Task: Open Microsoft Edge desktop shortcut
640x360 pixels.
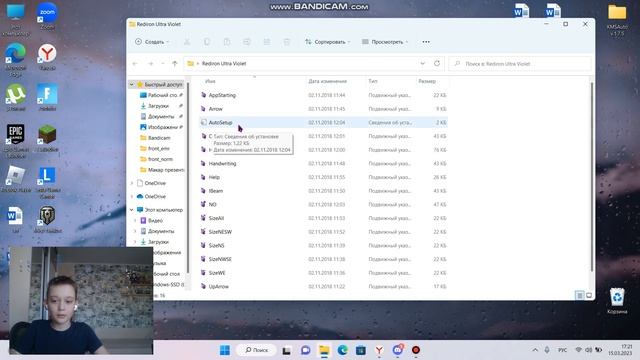Action: pos(16,60)
